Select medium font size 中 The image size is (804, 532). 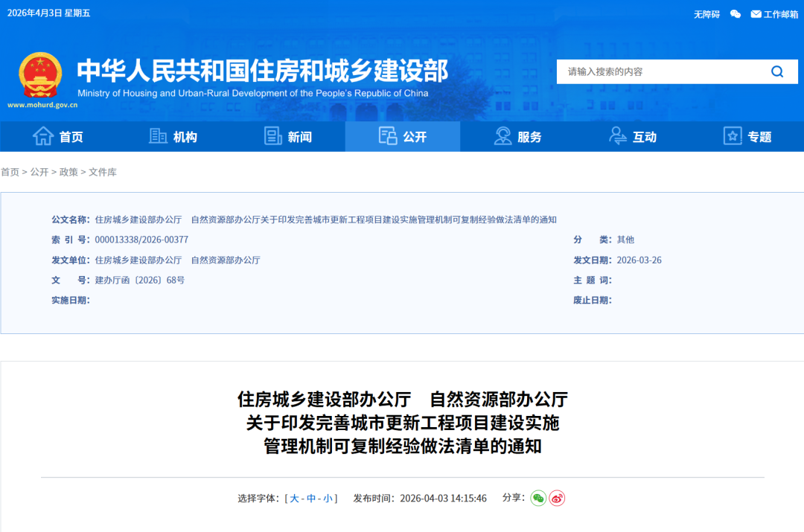[x=311, y=499]
